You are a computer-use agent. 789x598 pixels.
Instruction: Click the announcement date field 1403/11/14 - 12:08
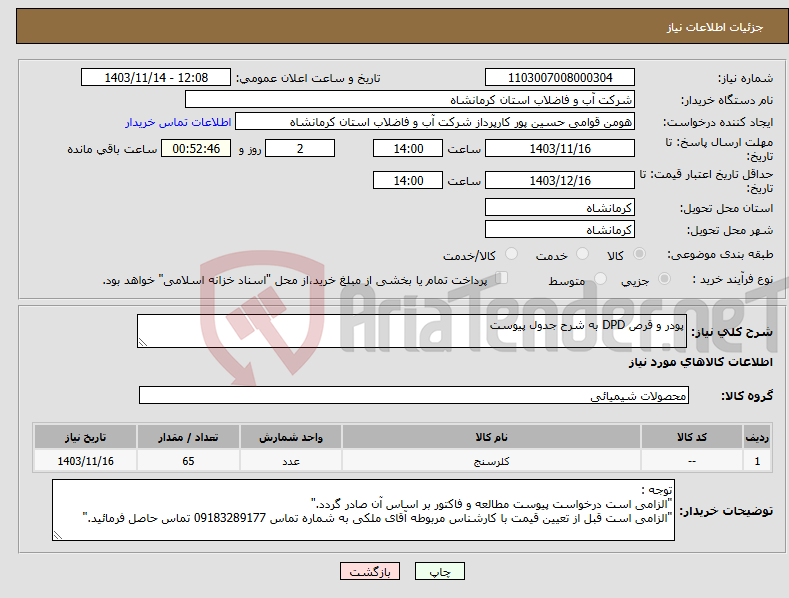(x=156, y=78)
